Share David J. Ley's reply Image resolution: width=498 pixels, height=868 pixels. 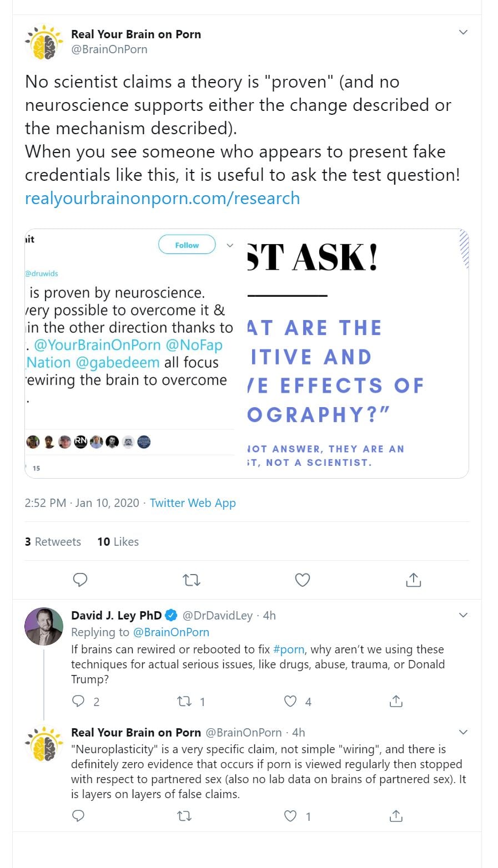(396, 702)
